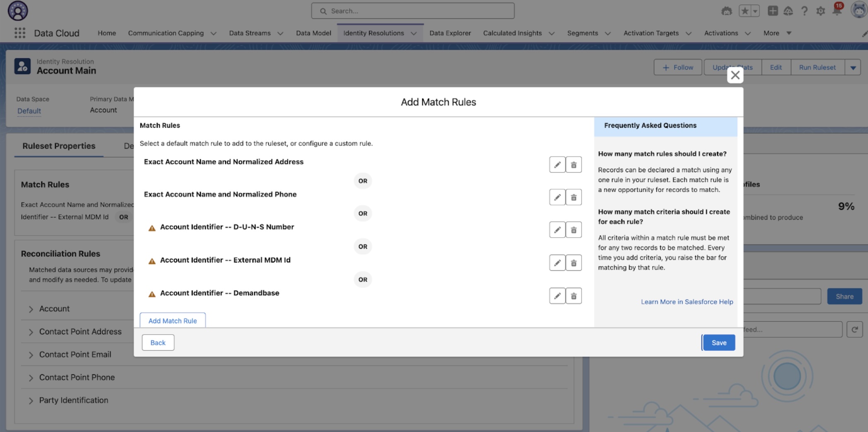Open Activation Targets dropdown chevron
Viewport: 868px width, 432px height.
pyautogui.click(x=689, y=34)
